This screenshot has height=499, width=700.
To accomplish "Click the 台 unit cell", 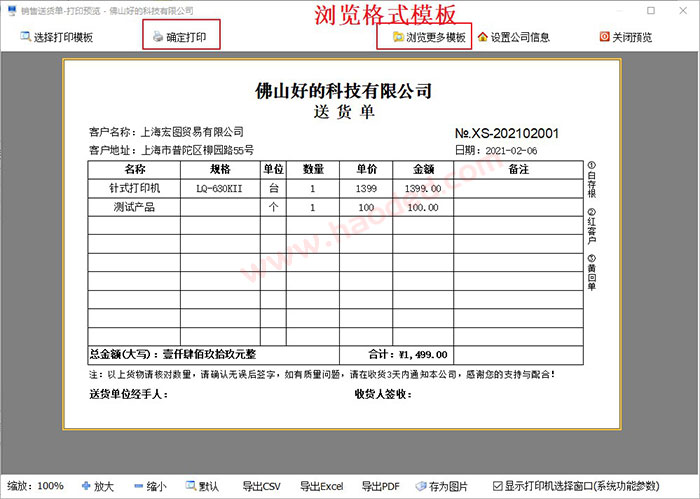I will pos(273,188).
